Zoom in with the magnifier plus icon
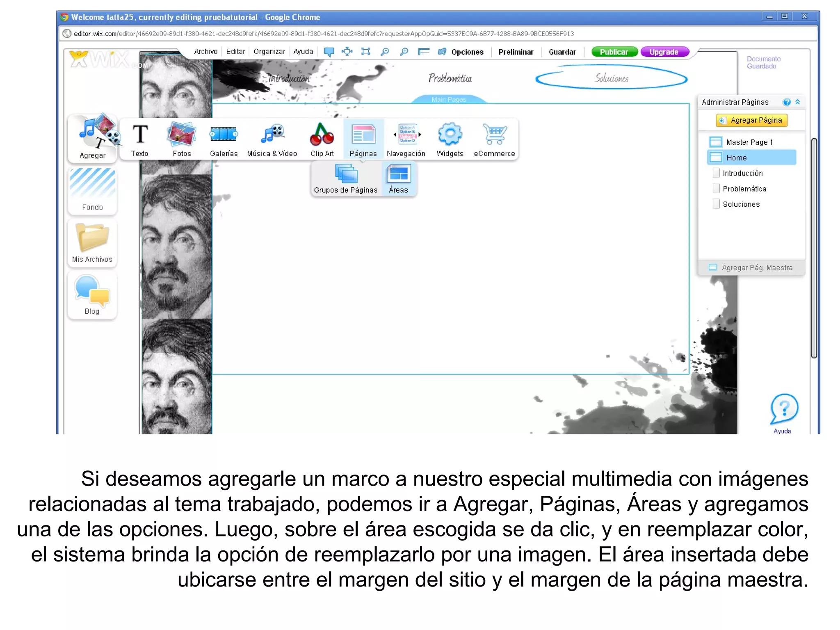 tap(404, 52)
